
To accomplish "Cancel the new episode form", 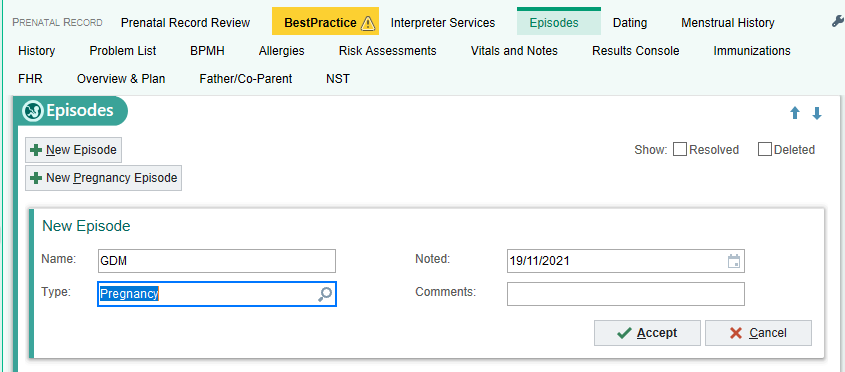I will click(758, 333).
